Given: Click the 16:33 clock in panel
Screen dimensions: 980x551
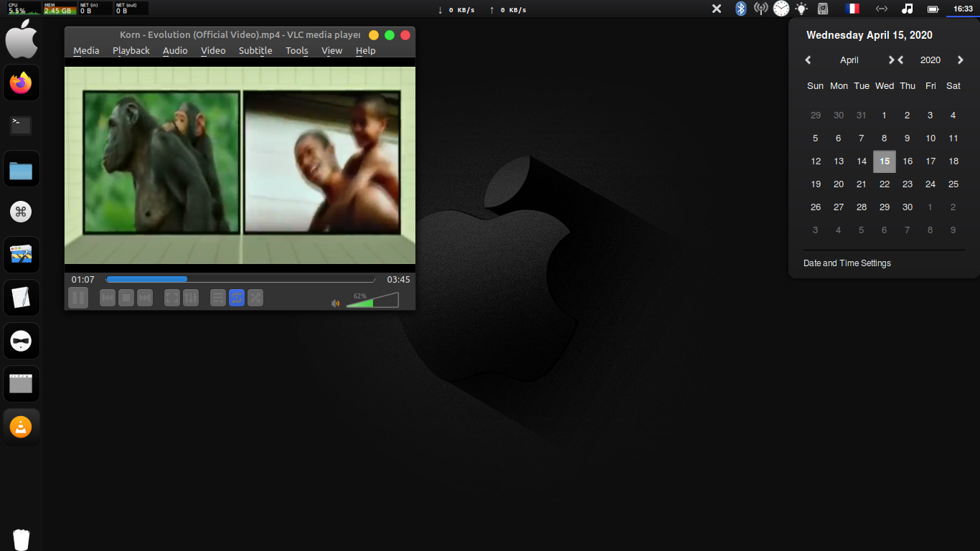Looking at the screenshot, I should (x=963, y=9).
